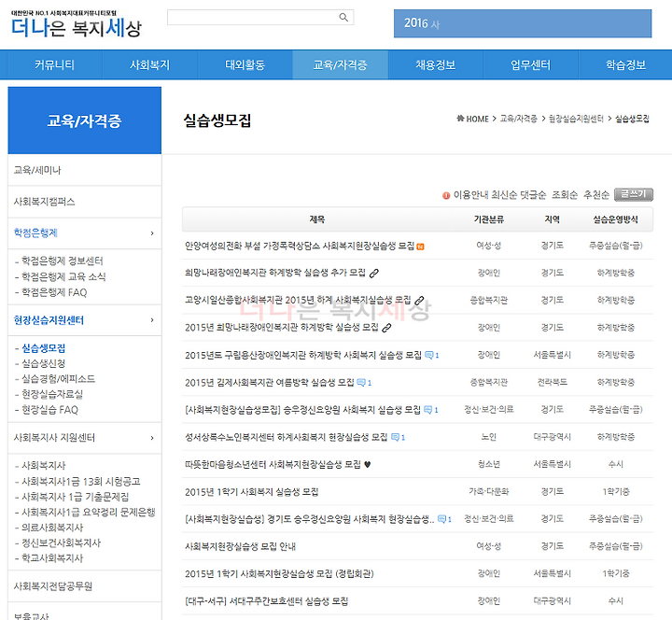
Task: Open 실습경험/에피소드 in the sidebar
Action: [58, 379]
